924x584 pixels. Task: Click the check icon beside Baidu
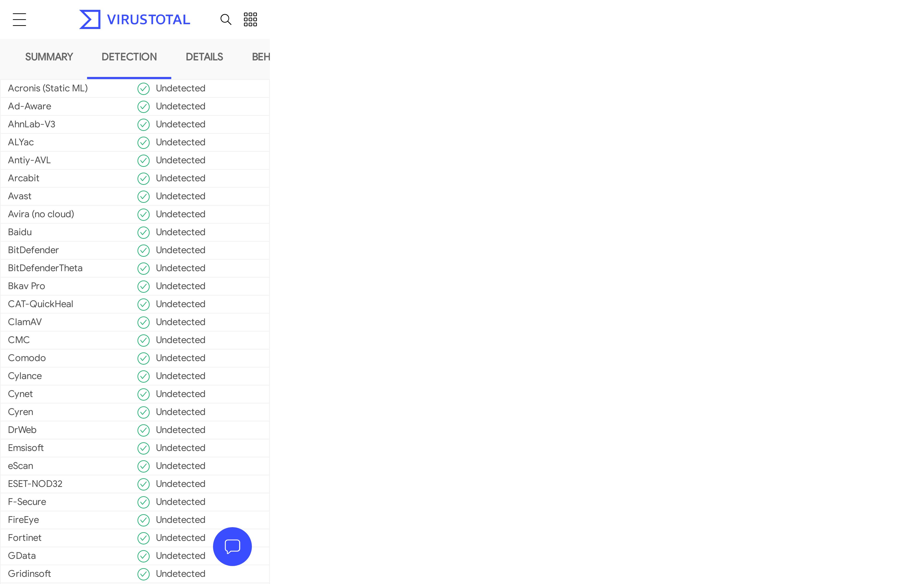click(x=143, y=232)
